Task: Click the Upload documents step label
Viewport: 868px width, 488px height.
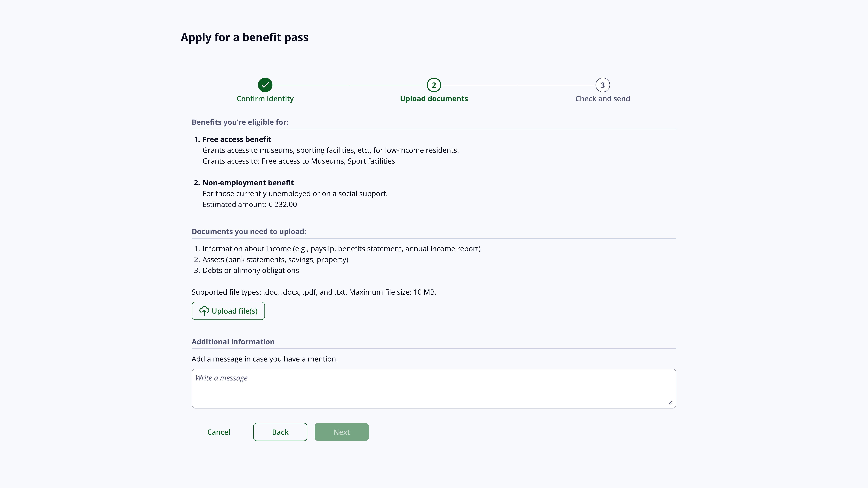Action: pos(434,99)
